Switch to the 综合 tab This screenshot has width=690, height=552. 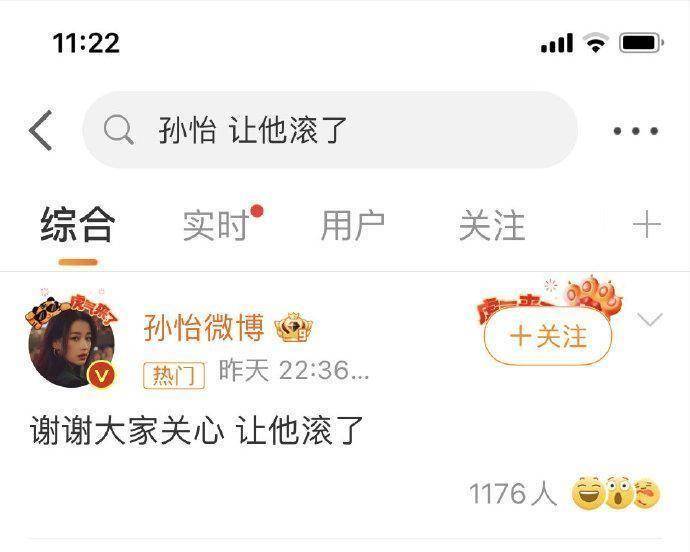point(78,224)
